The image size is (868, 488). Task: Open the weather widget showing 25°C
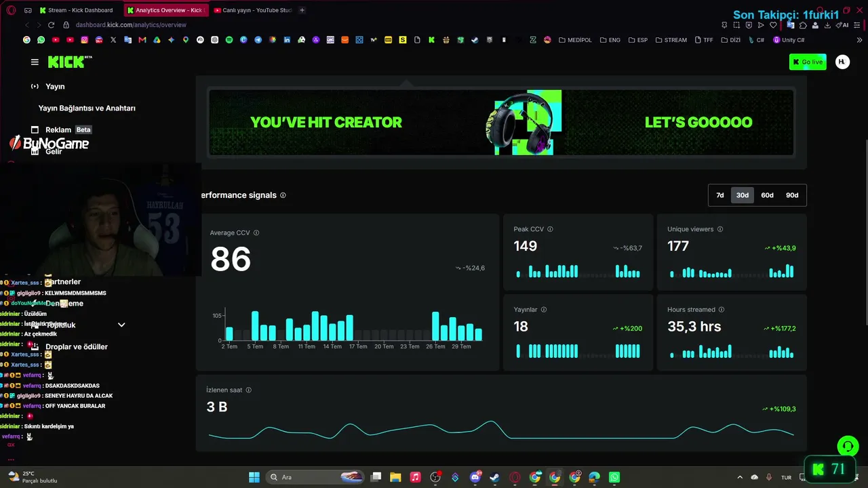pyautogui.click(x=33, y=477)
